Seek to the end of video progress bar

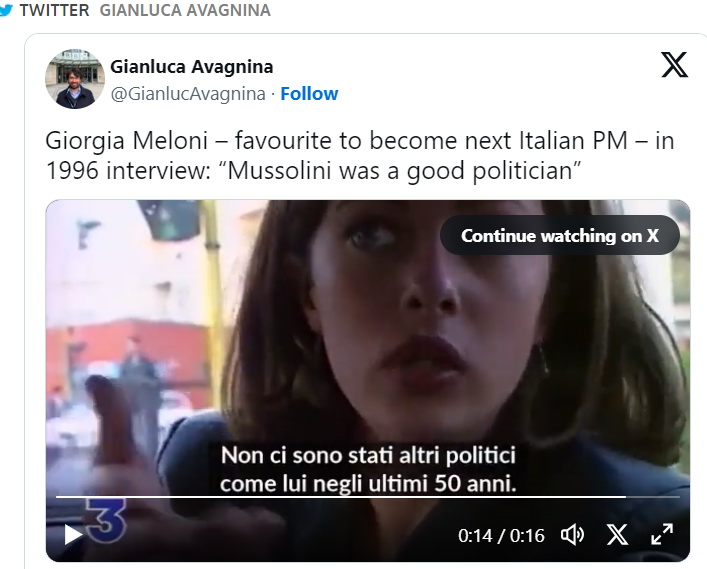[x=678, y=497]
